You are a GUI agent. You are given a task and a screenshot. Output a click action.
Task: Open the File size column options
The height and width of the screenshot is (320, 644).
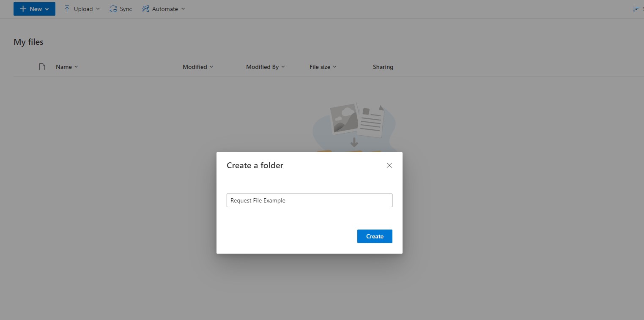[x=335, y=67]
